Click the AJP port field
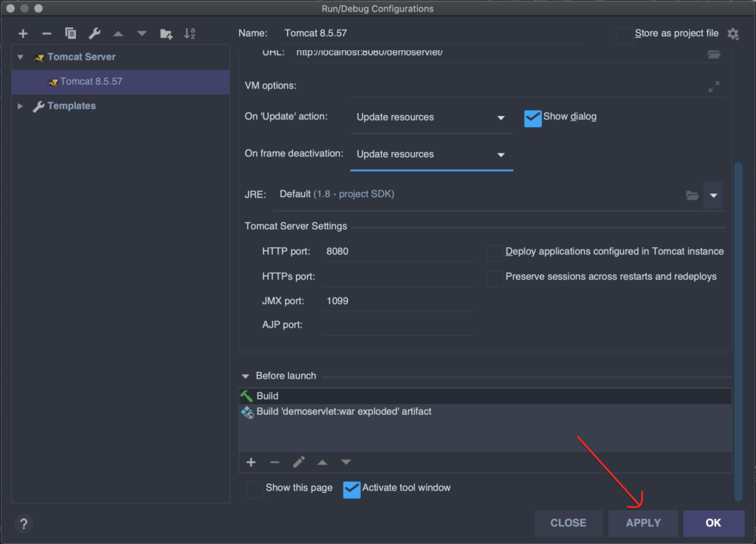 (x=398, y=326)
